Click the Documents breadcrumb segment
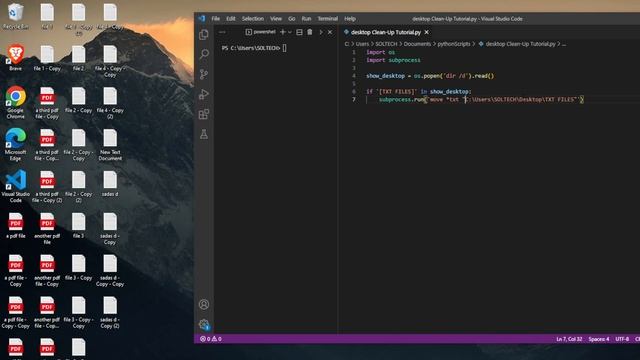 coord(417,44)
